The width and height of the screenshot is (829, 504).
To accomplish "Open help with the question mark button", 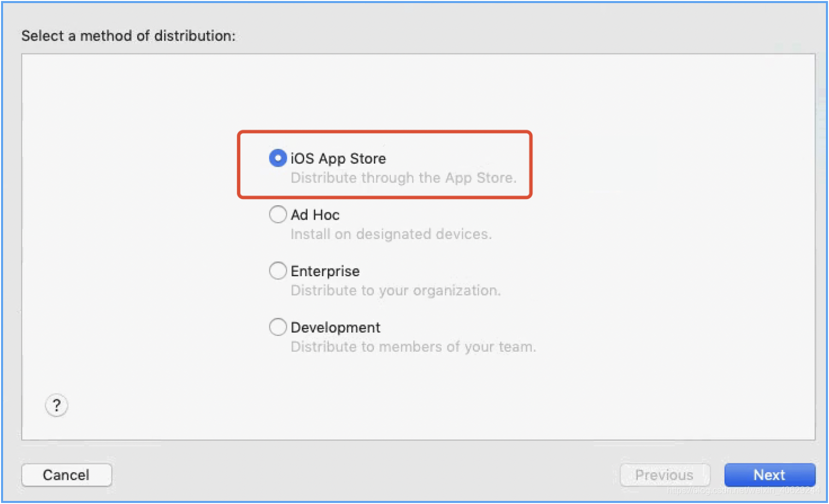I will pos(57,405).
